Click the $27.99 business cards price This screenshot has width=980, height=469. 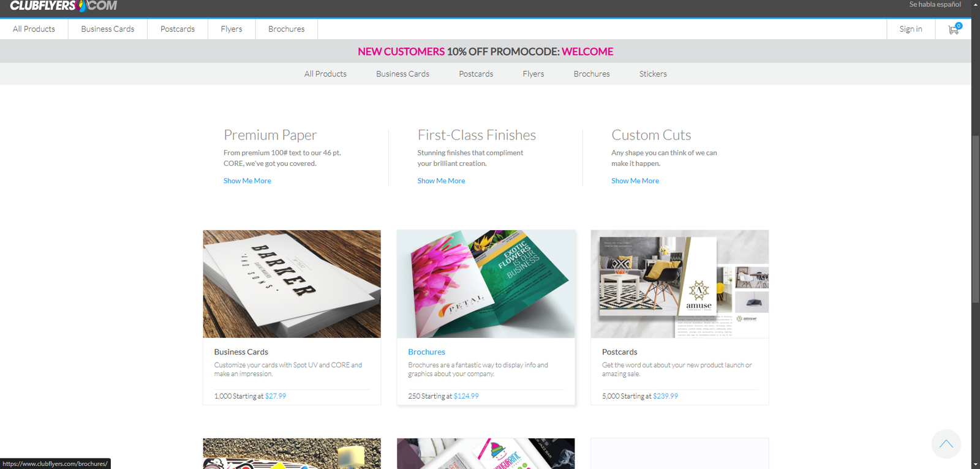pyautogui.click(x=276, y=396)
